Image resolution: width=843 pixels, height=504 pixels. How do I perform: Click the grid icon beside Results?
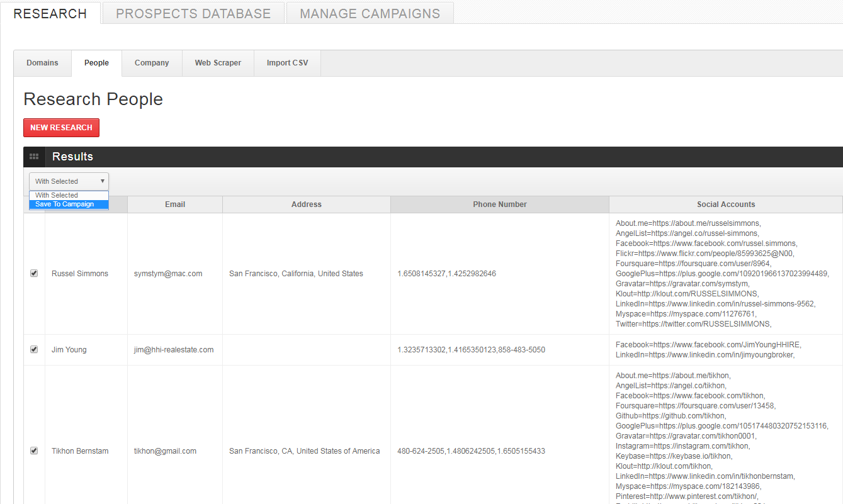tap(34, 157)
